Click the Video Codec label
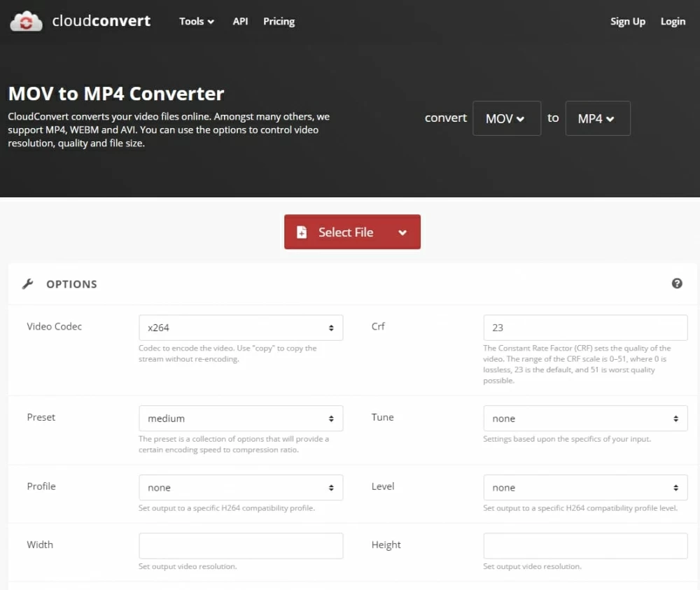The height and width of the screenshot is (590, 700). 55,327
